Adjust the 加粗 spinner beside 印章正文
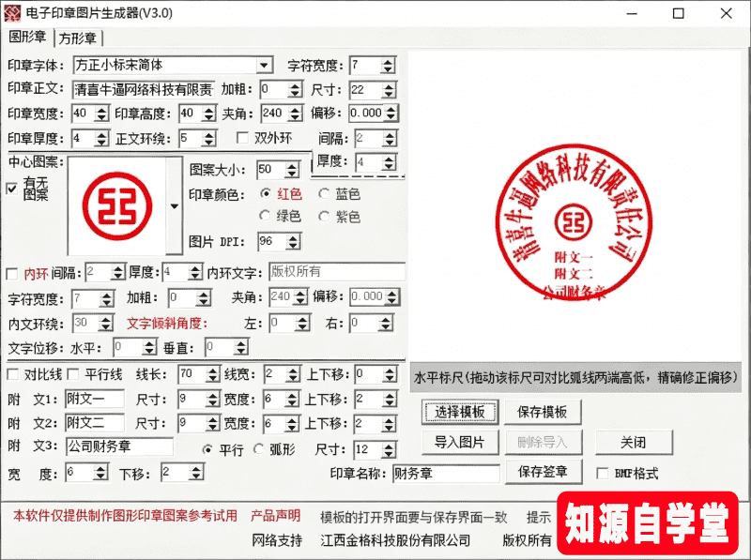Image resolution: width=751 pixels, height=560 pixels. [x=296, y=89]
